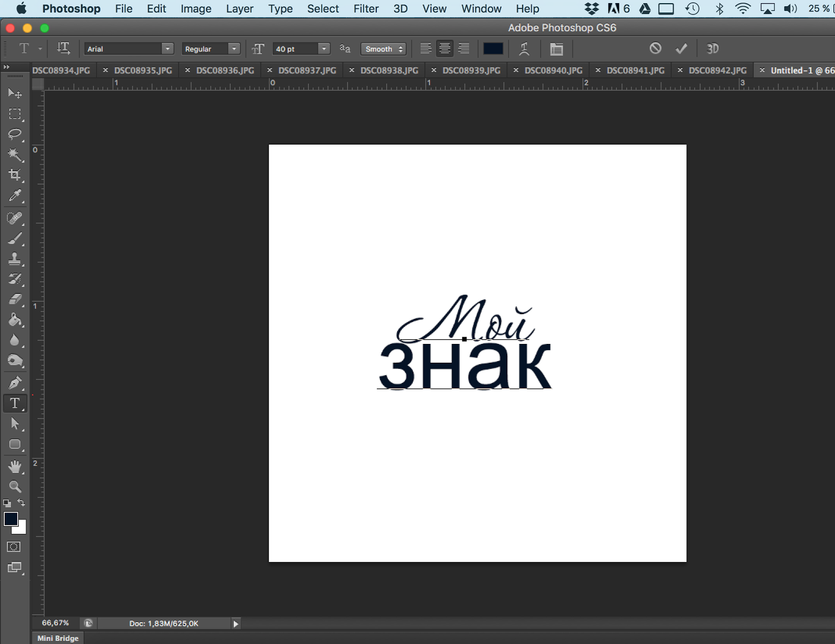The height and width of the screenshot is (644, 835).
Task: Open the Image menu
Action: tap(196, 9)
